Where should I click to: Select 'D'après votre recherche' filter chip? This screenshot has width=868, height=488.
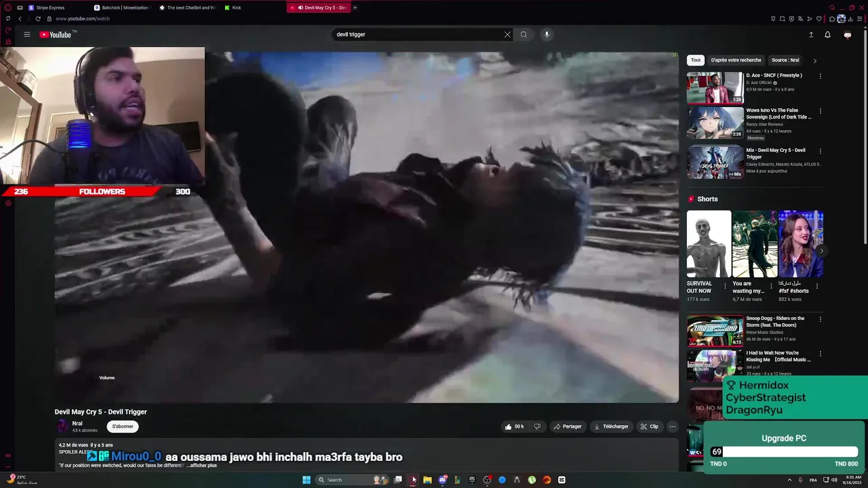pyautogui.click(x=736, y=60)
